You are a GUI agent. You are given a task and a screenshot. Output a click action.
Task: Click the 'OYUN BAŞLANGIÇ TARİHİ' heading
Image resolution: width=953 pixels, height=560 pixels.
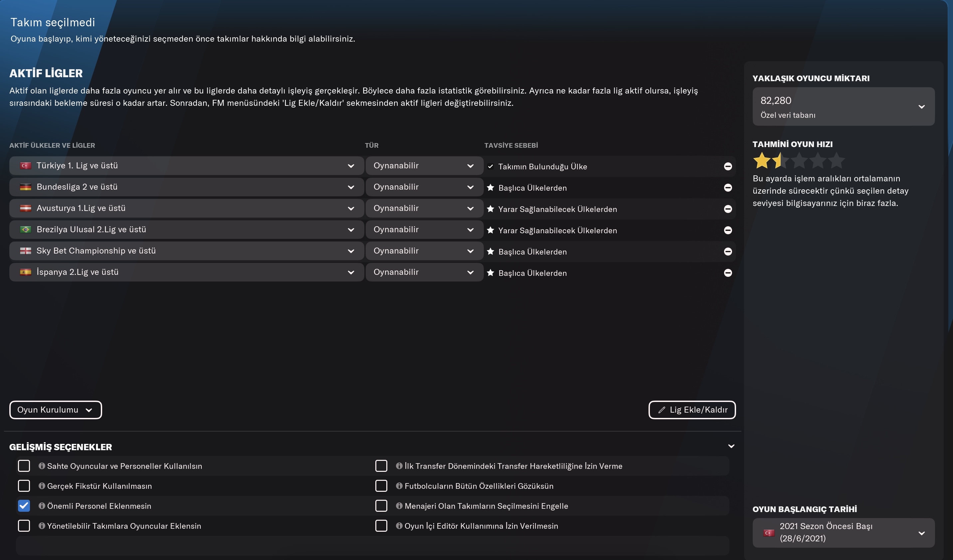[804, 509]
